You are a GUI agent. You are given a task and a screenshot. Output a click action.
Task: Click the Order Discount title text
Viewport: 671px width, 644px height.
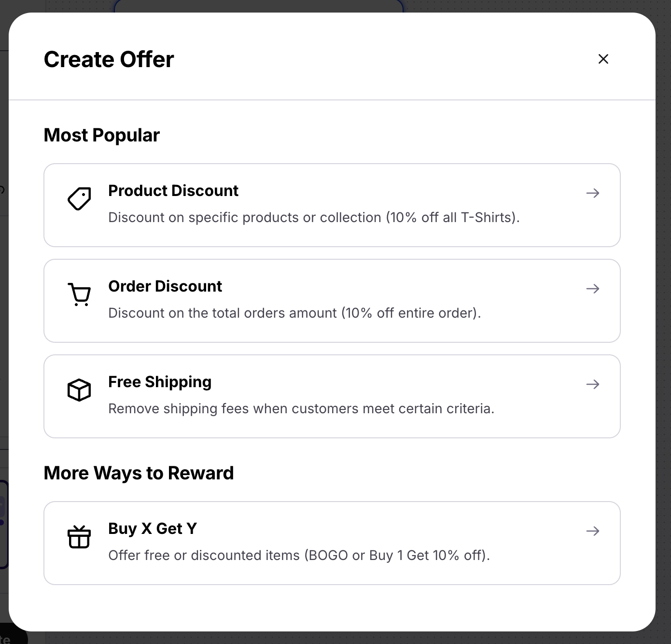165,286
